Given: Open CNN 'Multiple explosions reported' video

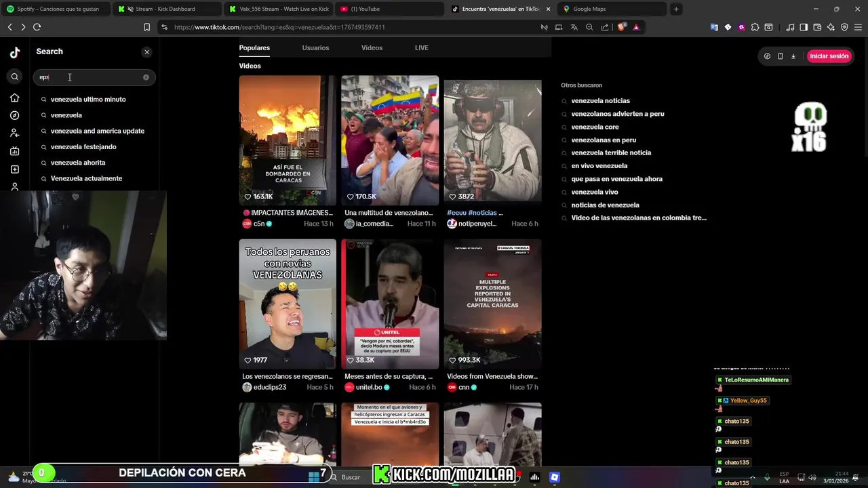Looking at the screenshot, I should (492, 304).
